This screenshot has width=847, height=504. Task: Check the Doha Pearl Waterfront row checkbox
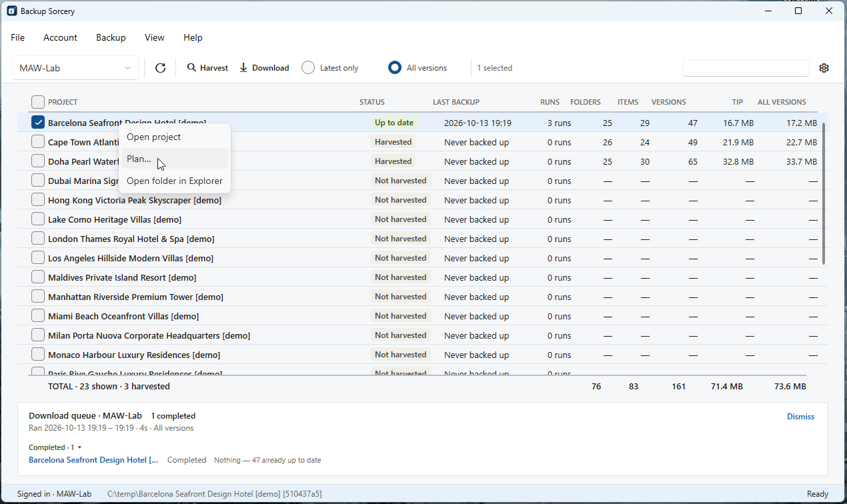(x=38, y=161)
